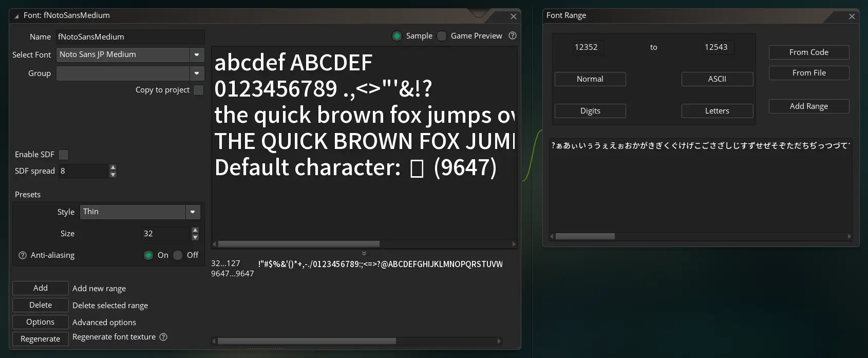Click the range list horizontal scrollbar
868x358 pixels.
307,341
